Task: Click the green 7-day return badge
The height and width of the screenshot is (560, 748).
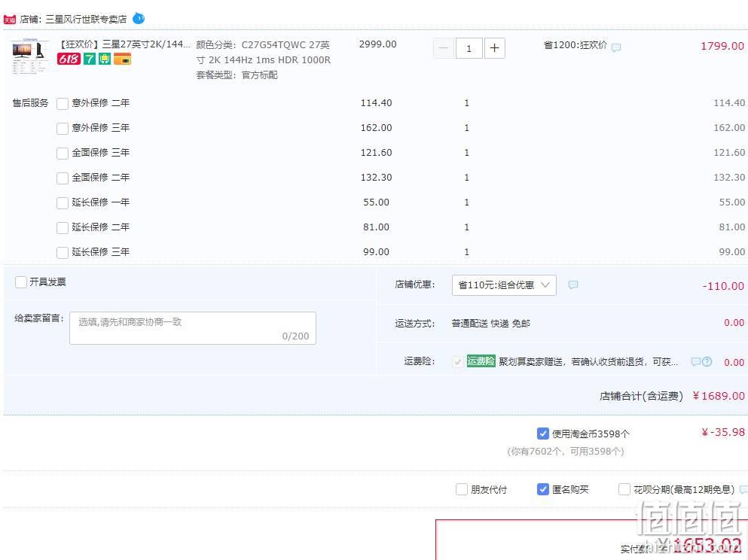Action: (x=89, y=59)
